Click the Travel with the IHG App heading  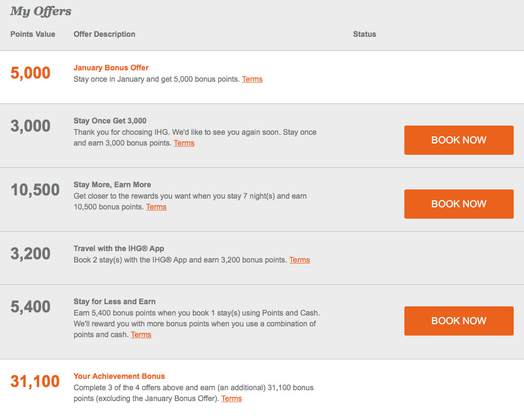[x=119, y=248]
